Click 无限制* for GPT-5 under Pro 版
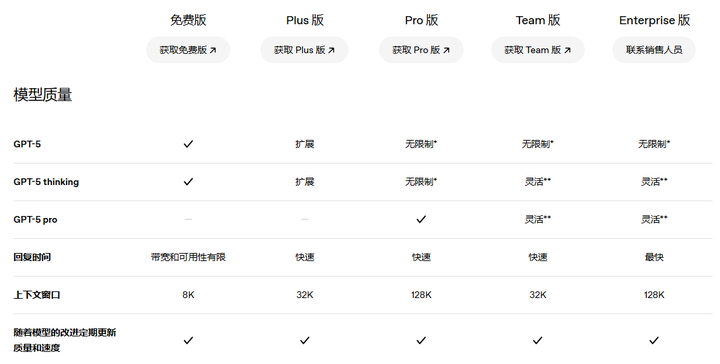Viewport: 720px width, 364px height. 421,144
